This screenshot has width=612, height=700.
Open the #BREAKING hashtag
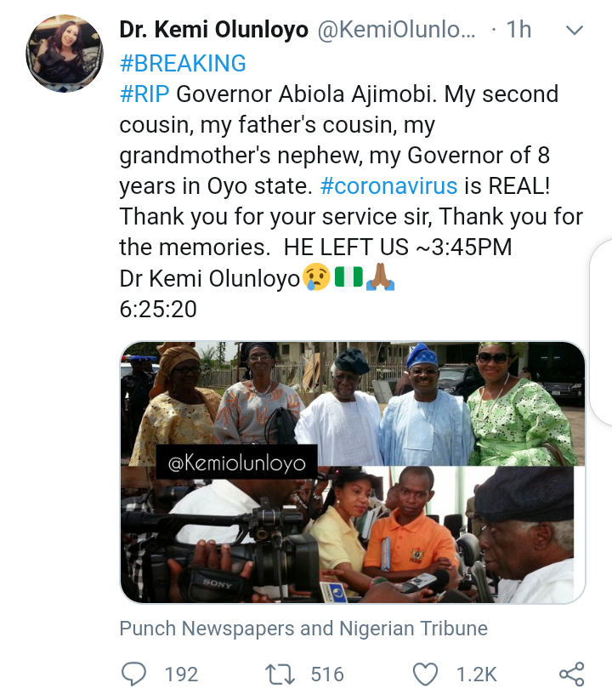click(x=183, y=63)
